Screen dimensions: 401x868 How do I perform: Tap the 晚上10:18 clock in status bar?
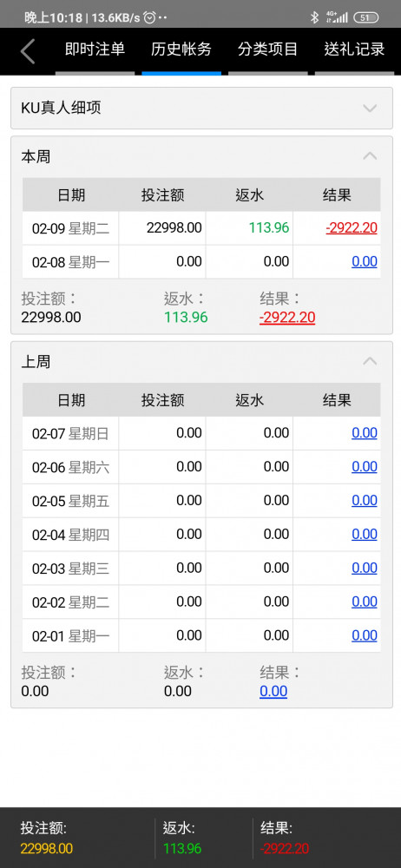53,17
